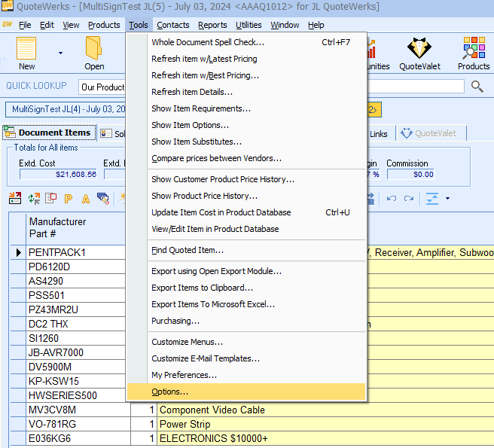Screen dimensions: 494x448
Task: Click the Commission total field
Action: tap(410, 174)
